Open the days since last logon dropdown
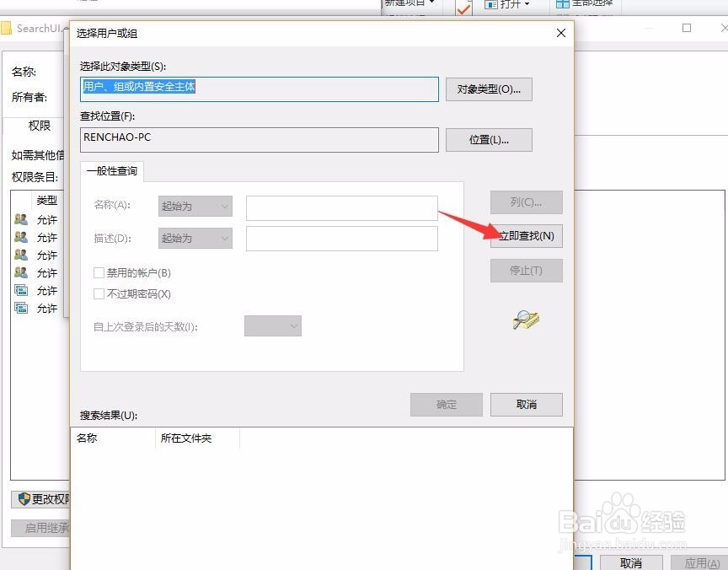Screen dimensions: 728x570 coord(273,326)
